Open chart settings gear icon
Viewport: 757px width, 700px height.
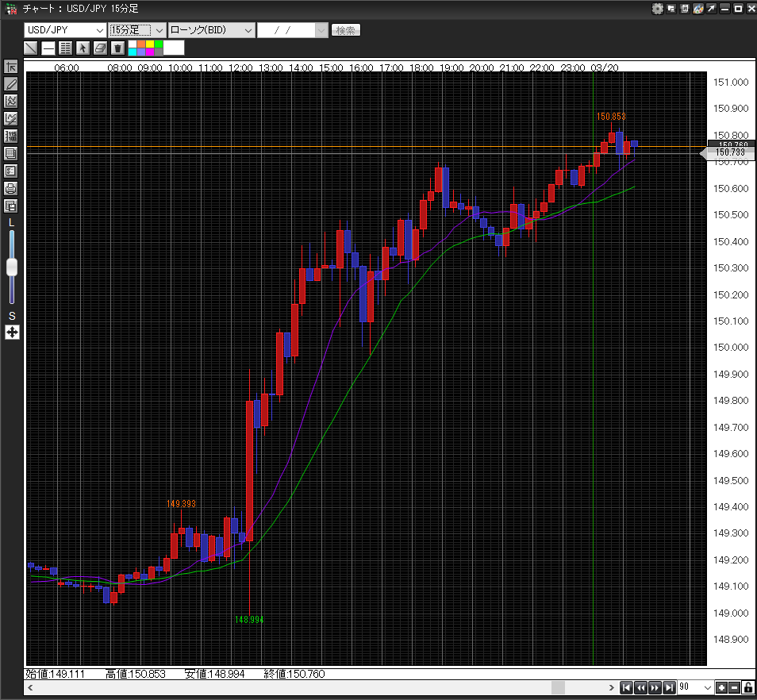pyautogui.click(x=657, y=9)
